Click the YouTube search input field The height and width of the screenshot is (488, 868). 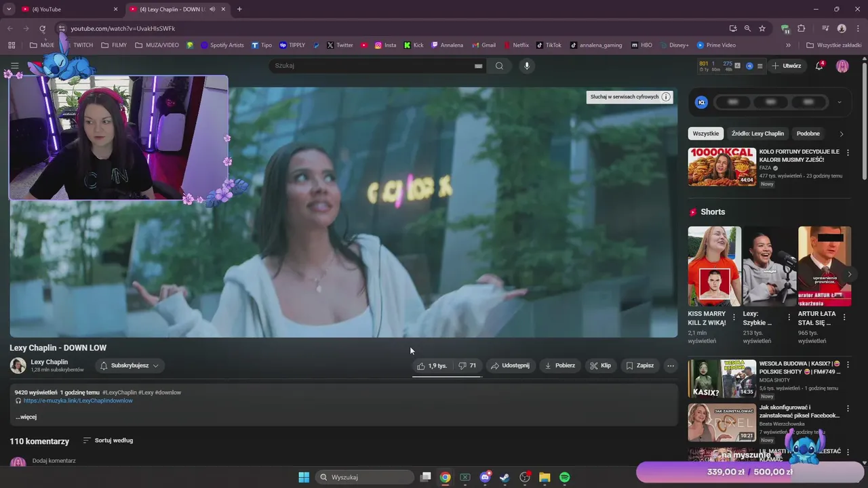(x=373, y=66)
